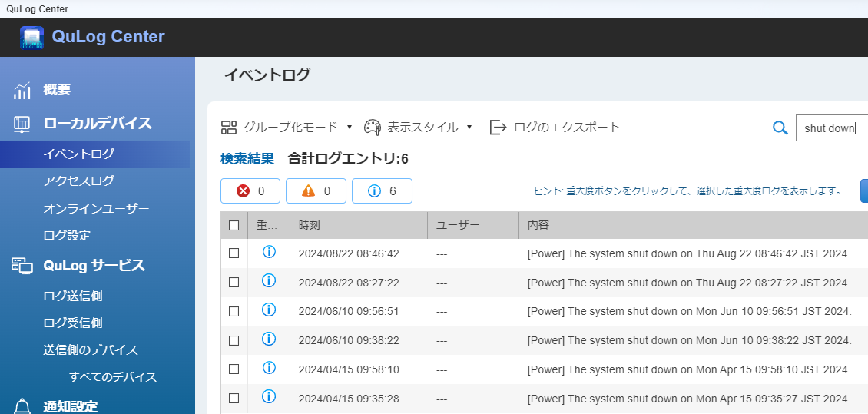Click the 合計ログエントリ:6 text
Viewport: 868px width, 414px height.
click(348, 160)
